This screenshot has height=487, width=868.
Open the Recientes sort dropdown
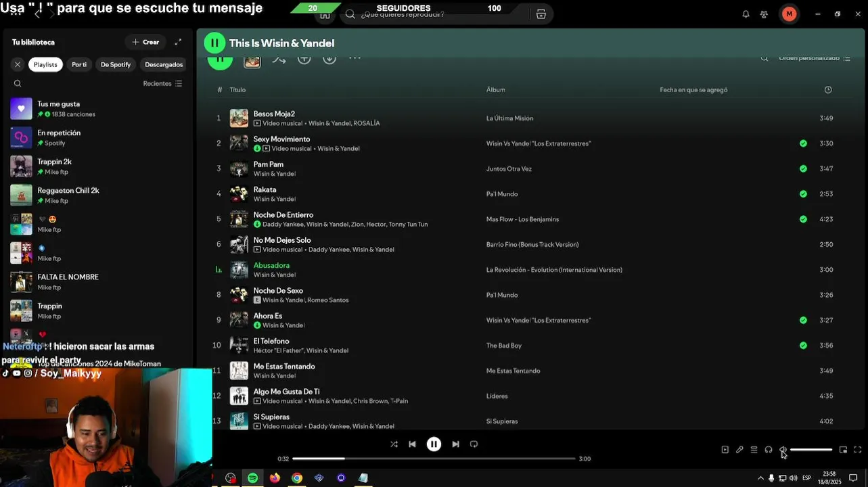tap(162, 84)
